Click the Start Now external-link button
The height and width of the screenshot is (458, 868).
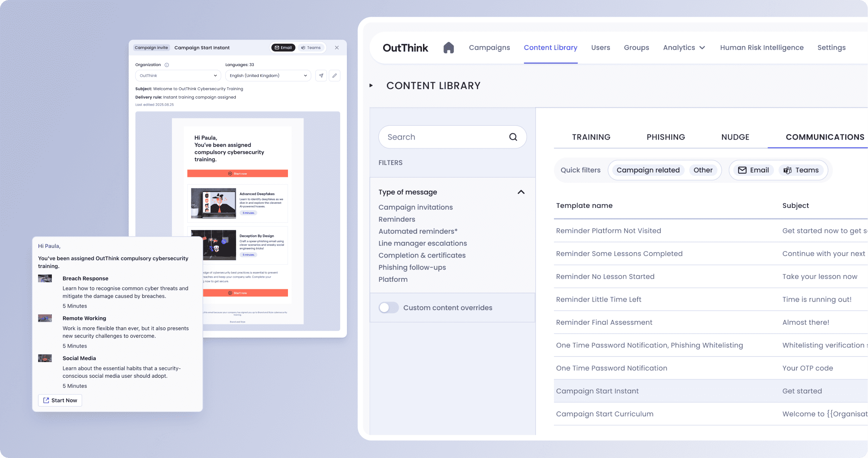click(60, 400)
